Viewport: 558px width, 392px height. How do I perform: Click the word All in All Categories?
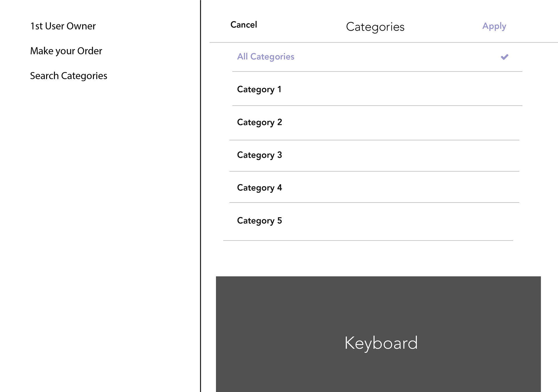(x=242, y=56)
